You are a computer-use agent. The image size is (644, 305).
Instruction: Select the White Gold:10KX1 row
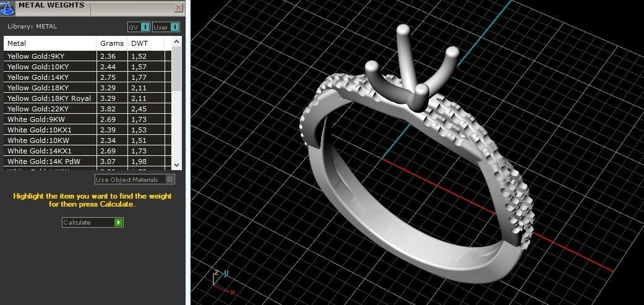tap(87, 130)
